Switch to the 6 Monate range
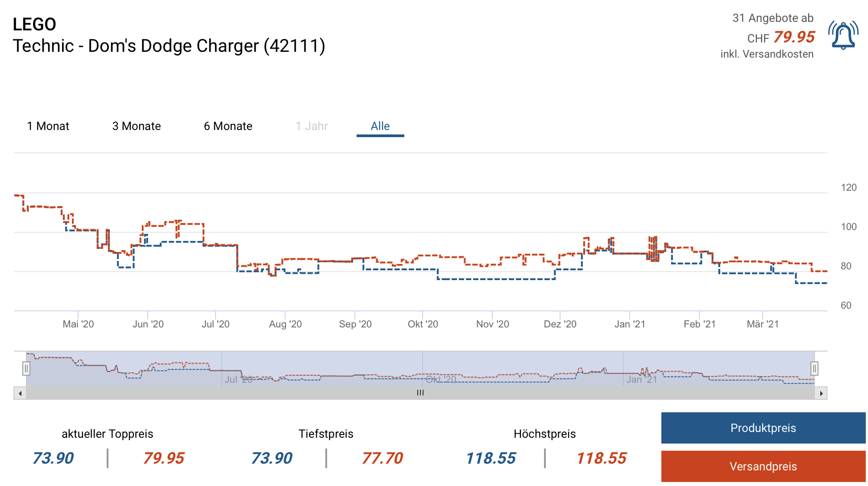The width and height of the screenshot is (868, 486). (228, 126)
